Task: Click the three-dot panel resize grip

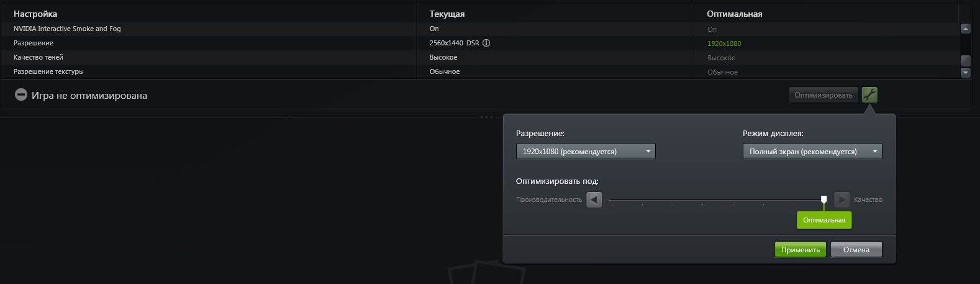Action: coord(487,117)
